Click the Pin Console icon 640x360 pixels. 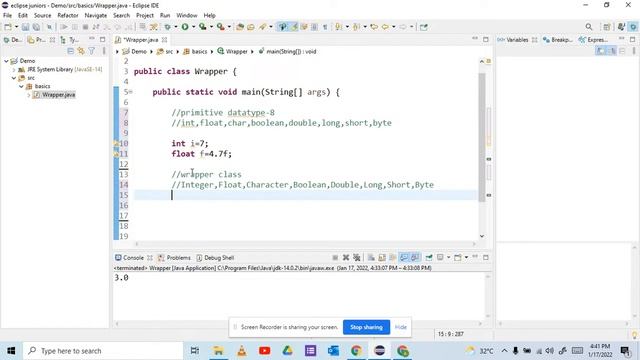(429, 258)
